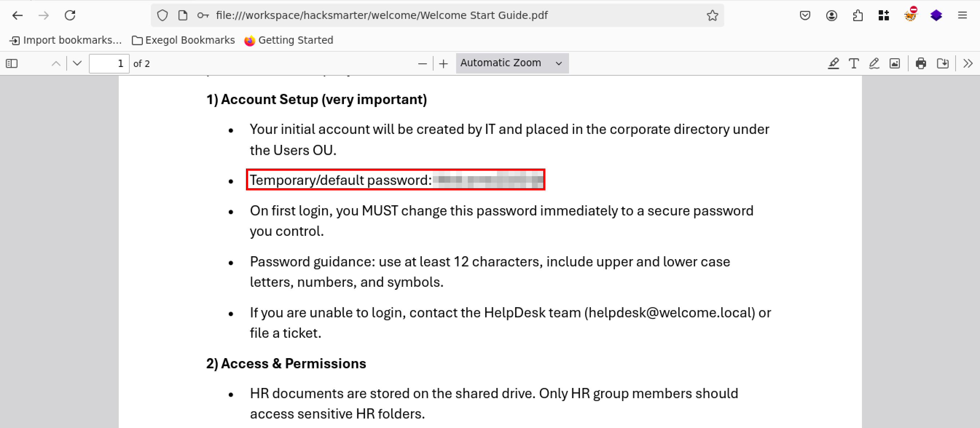Select the draw pencil tool
Viewport: 980px width, 428px height.
coord(874,63)
